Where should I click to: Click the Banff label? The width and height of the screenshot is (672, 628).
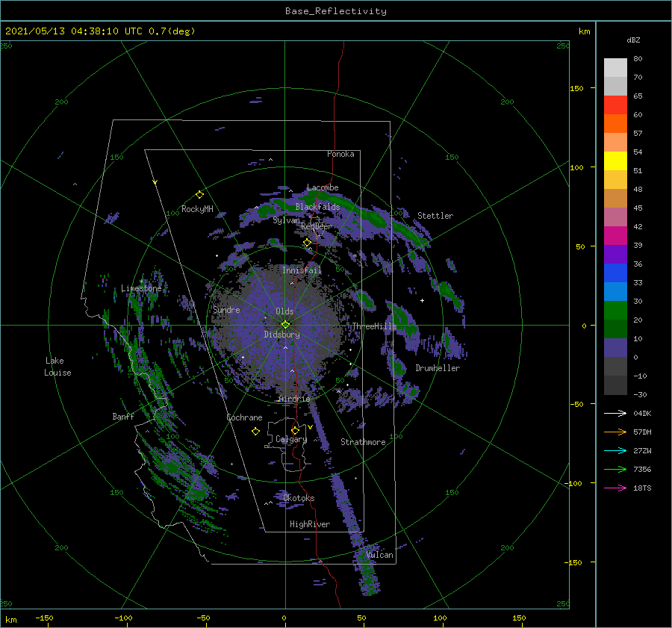(x=123, y=416)
